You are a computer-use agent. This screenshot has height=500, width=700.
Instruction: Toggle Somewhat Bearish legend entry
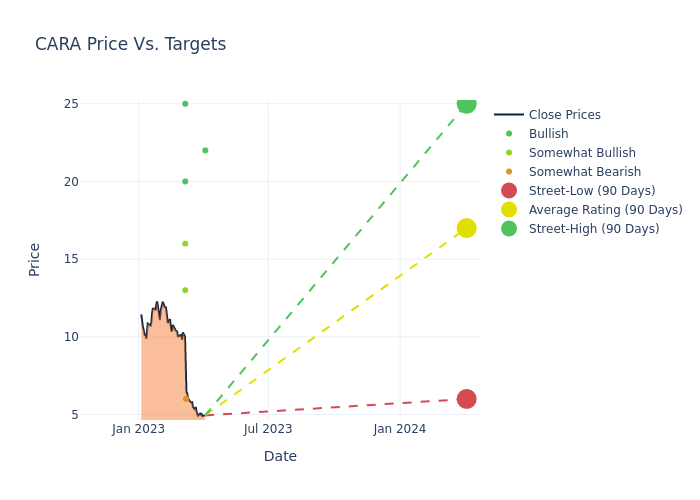pyautogui.click(x=584, y=172)
